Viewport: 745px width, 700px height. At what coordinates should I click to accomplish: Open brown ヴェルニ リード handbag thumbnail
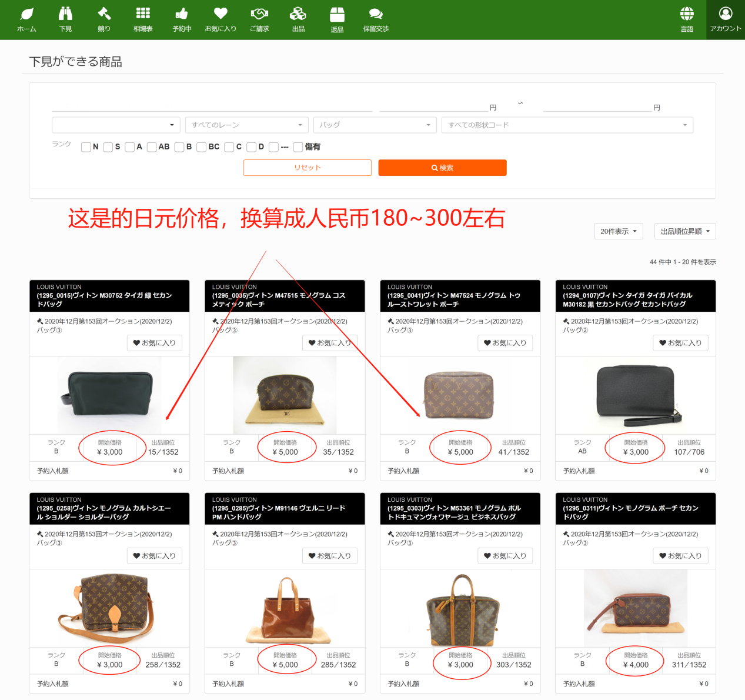[x=285, y=608]
